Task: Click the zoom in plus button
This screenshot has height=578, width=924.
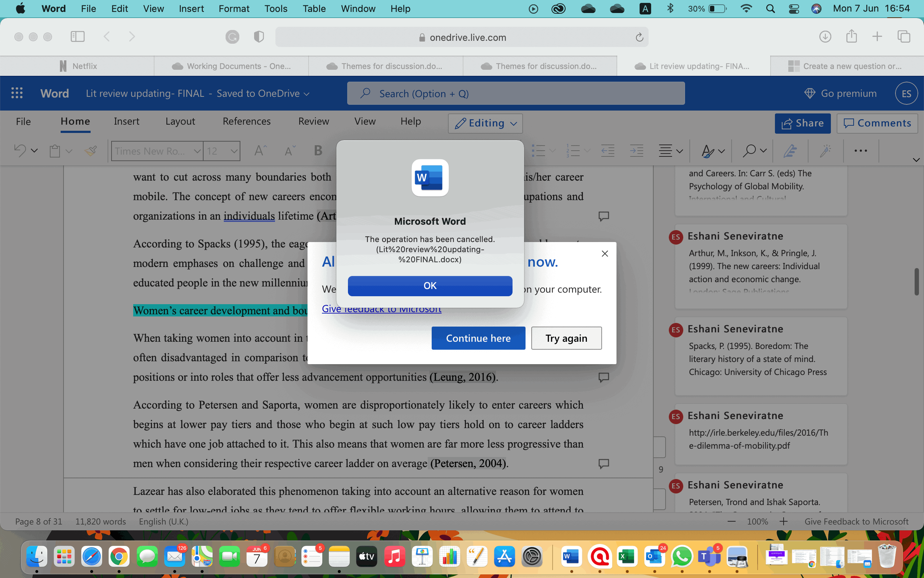Action: pos(784,521)
